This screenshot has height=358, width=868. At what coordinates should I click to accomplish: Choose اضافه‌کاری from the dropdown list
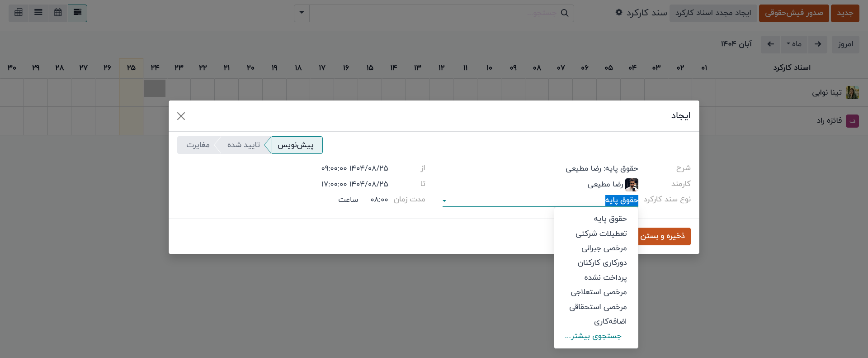[610, 322]
